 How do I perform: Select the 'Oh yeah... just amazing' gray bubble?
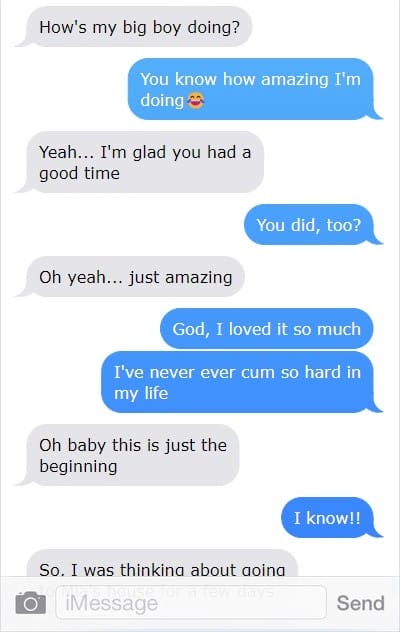[135, 277]
